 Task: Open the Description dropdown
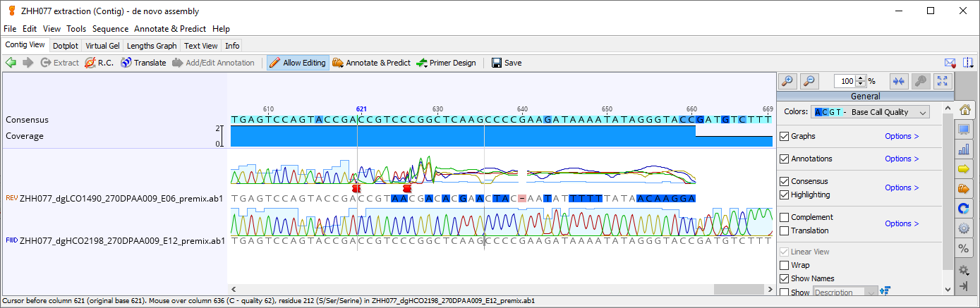[x=845, y=292]
